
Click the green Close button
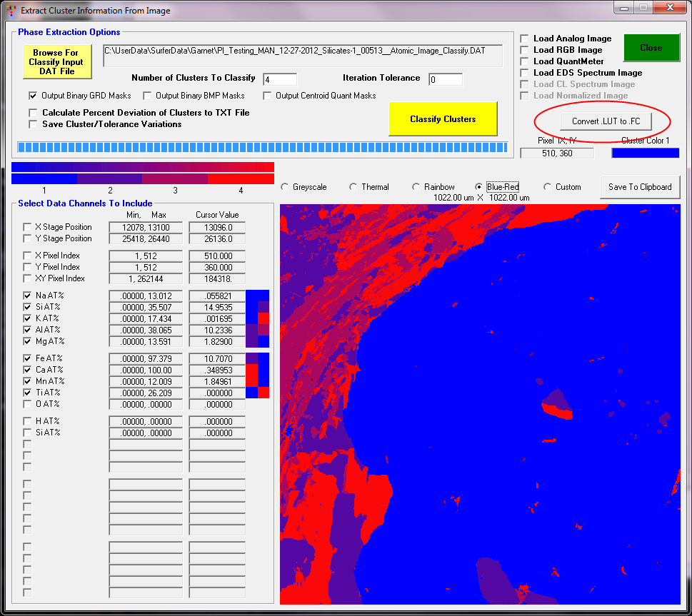(651, 48)
